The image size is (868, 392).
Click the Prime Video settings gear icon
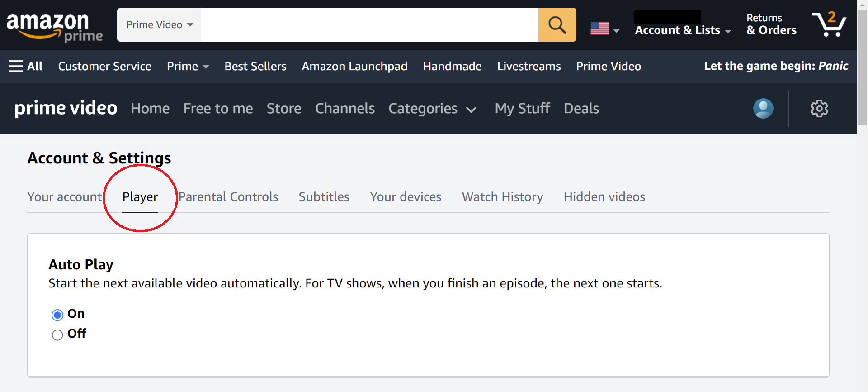[819, 109]
